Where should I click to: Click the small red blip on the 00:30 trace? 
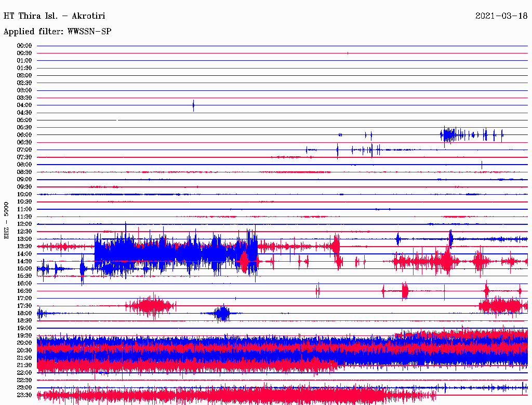[348, 53]
